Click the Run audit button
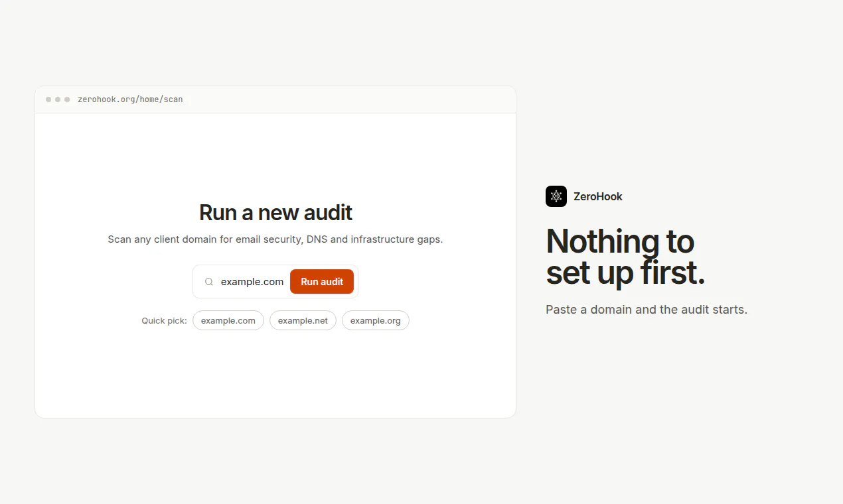843x504 pixels. pos(322,282)
